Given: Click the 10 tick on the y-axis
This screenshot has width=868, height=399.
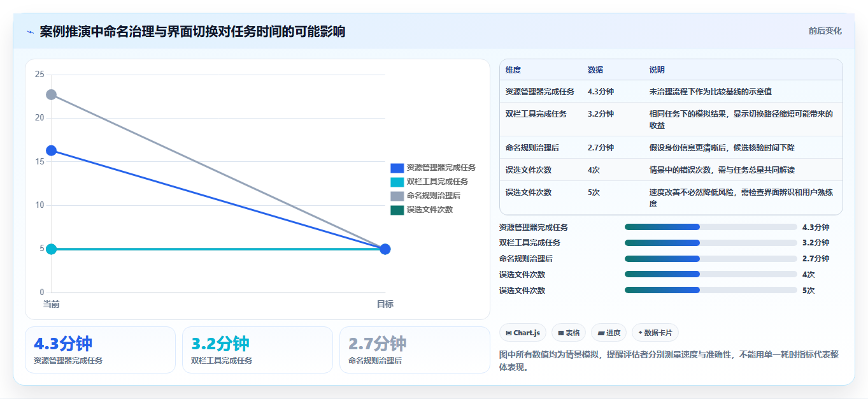Looking at the screenshot, I should coord(39,205).
